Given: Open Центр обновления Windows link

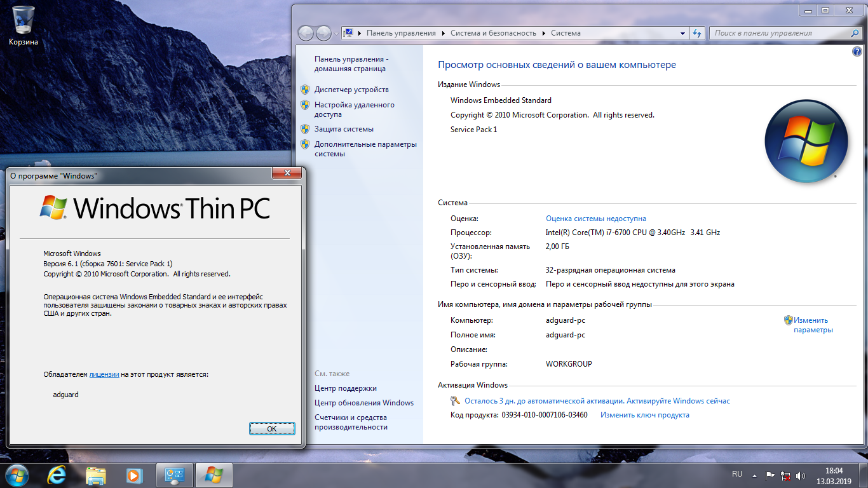Looking at the screenshot, I should (x=364, y=403).
